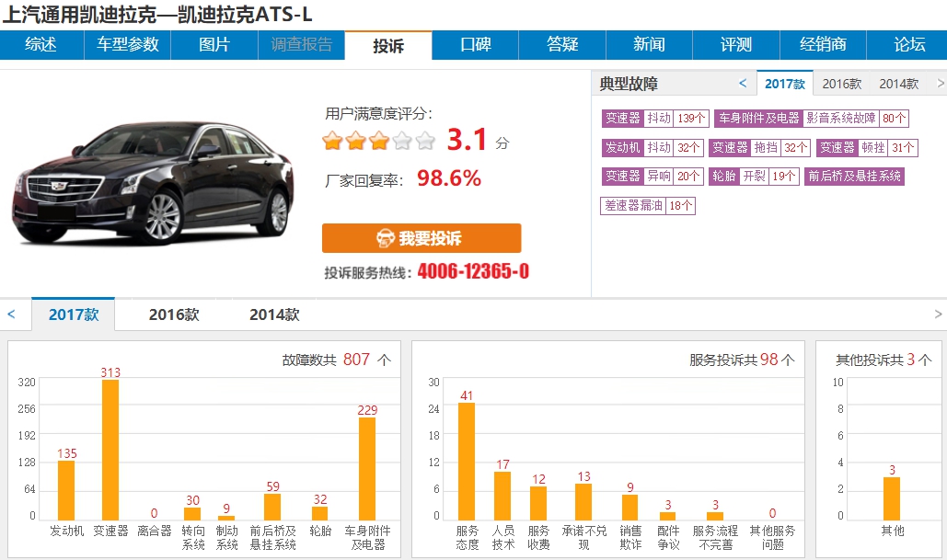Click the 承诺不兑现 bar showing 13

(x=583, y=502)
